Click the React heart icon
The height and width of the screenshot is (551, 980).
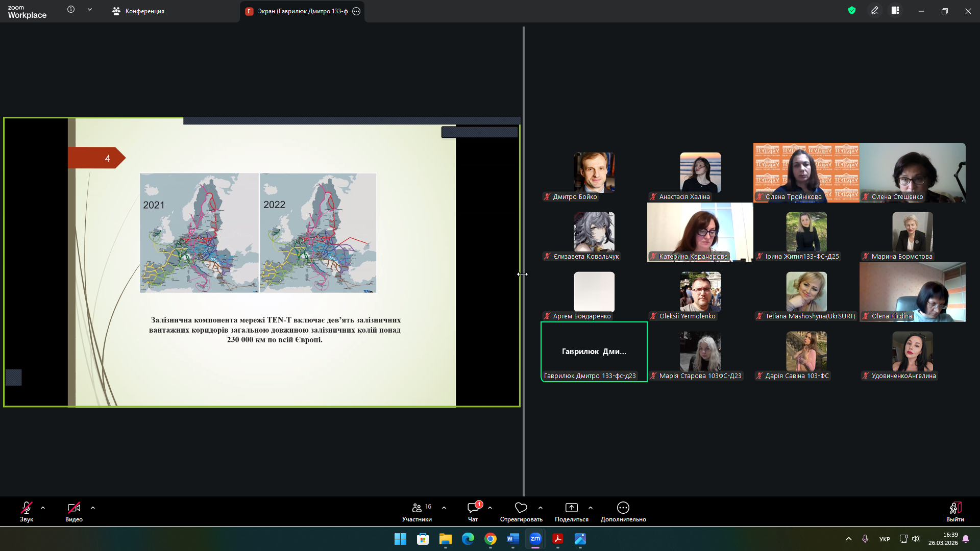[521, 508]
